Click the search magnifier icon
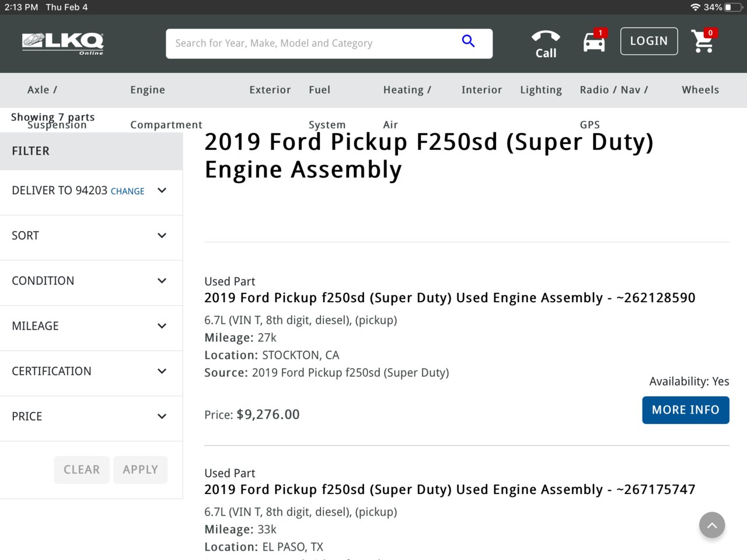Image resolution: width=747 pixels, height=560 pixels. [468, 41]
